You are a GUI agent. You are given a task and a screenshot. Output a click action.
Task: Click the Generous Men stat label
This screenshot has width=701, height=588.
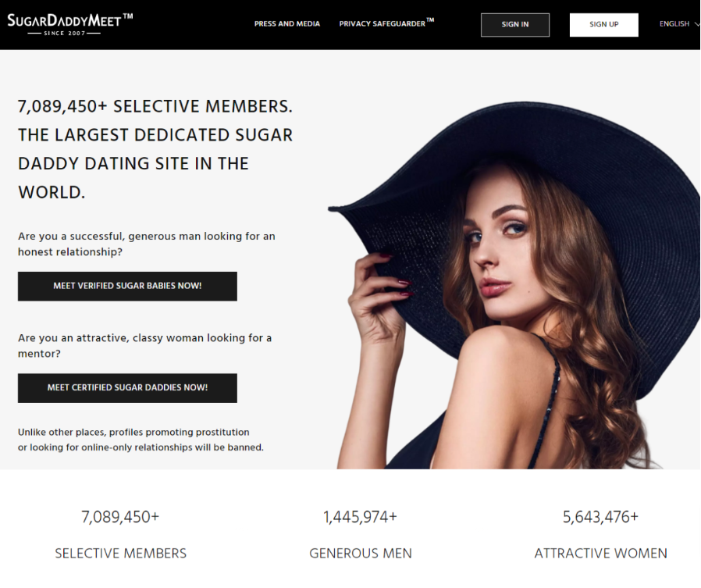[x=361, y=554]
